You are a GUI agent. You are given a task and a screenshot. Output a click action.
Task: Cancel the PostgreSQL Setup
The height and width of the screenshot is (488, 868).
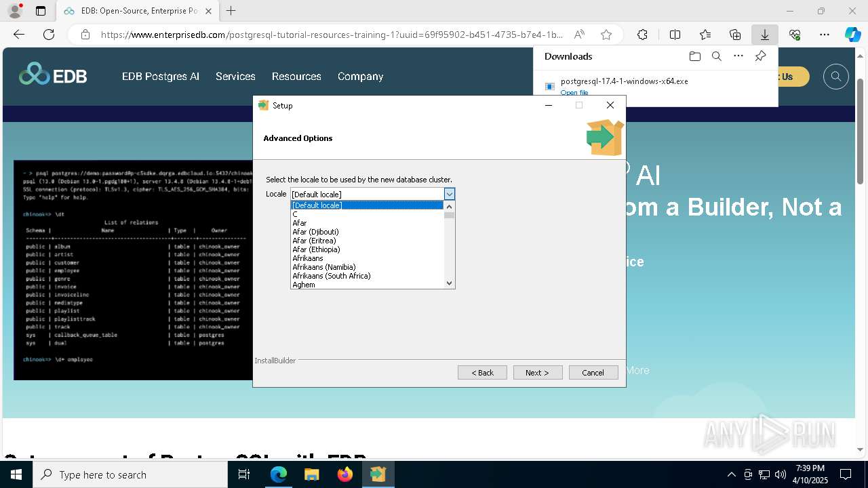click(593, 372)
